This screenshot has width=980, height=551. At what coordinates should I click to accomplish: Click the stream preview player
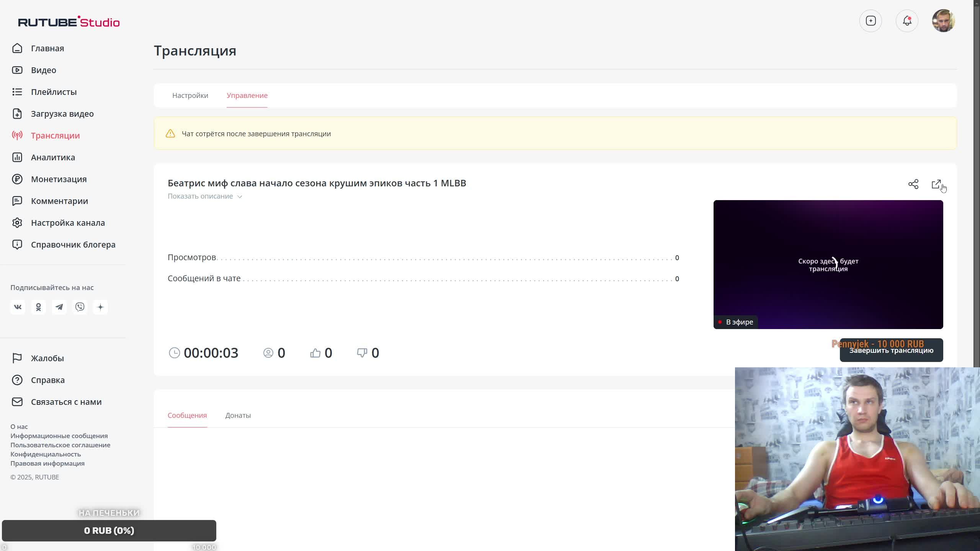[x=828, y=264]
